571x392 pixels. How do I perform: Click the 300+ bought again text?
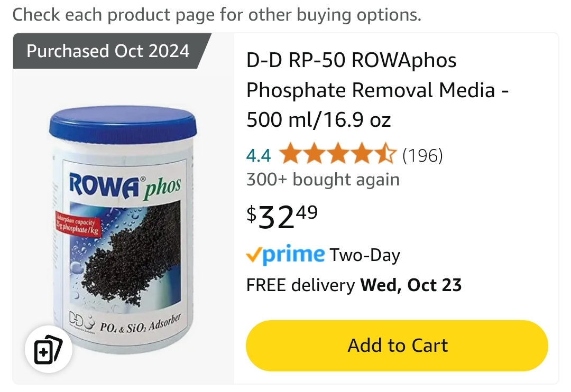pyautogui.click(x=323, y=180)
